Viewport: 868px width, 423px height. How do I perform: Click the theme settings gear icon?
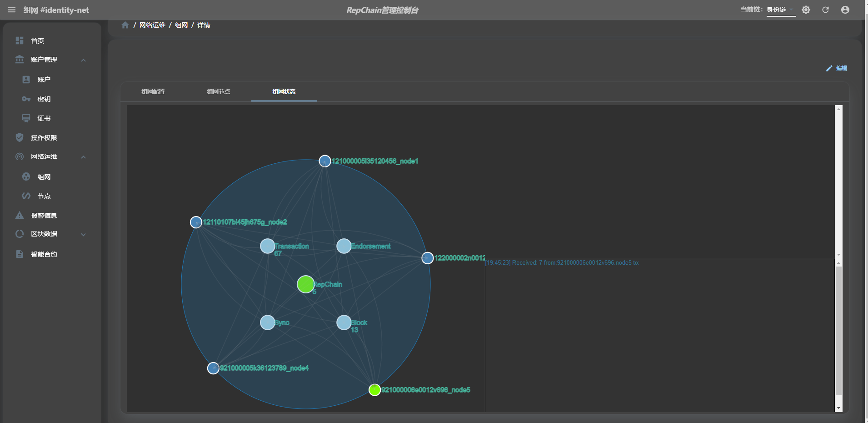click(806, 10)
